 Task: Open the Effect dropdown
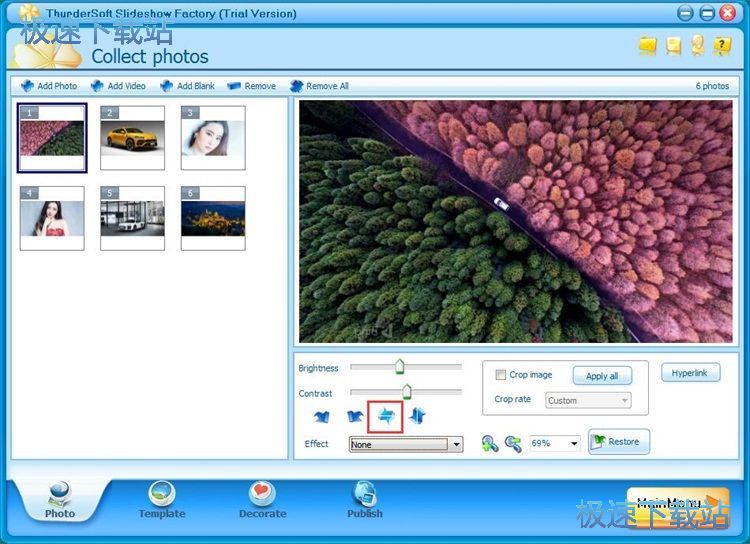pos(457,444)
